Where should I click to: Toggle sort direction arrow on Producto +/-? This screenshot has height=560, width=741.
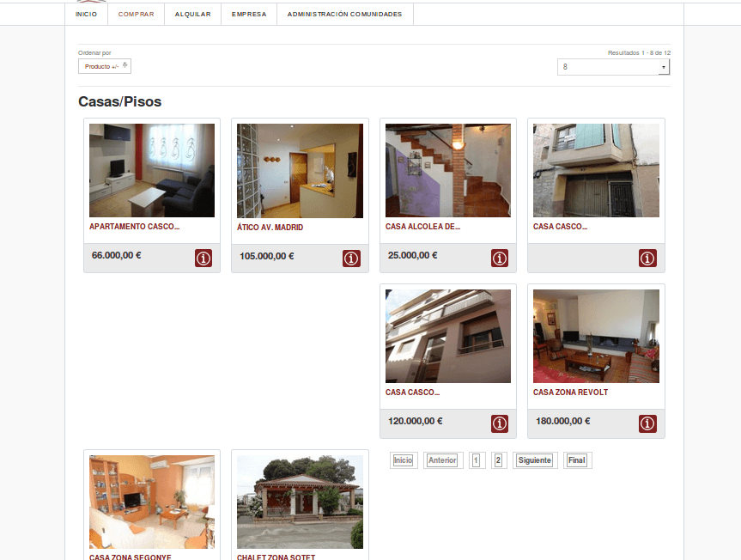(x=125, y=65)
